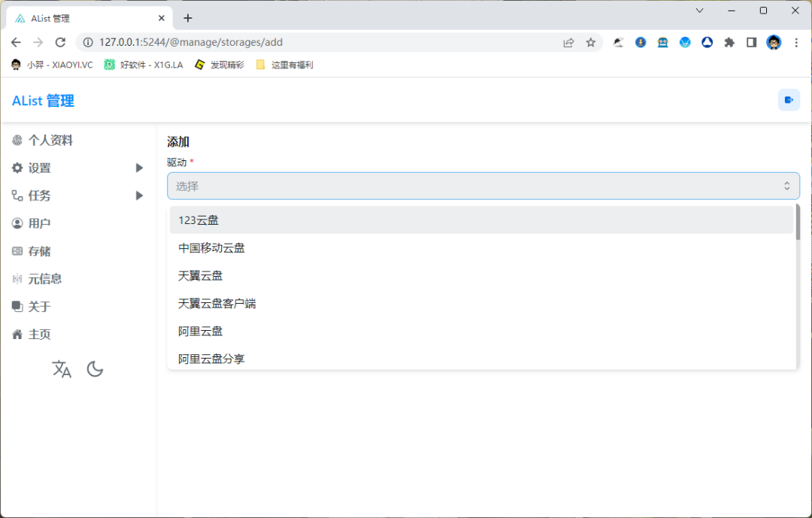Close the AList 管理 tab

(x=162, y=18)
